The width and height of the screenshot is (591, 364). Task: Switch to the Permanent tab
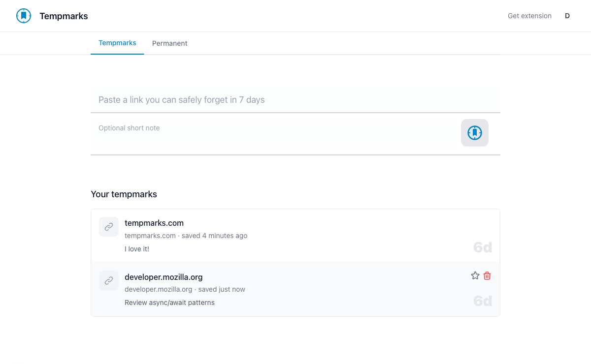point(169,43)
